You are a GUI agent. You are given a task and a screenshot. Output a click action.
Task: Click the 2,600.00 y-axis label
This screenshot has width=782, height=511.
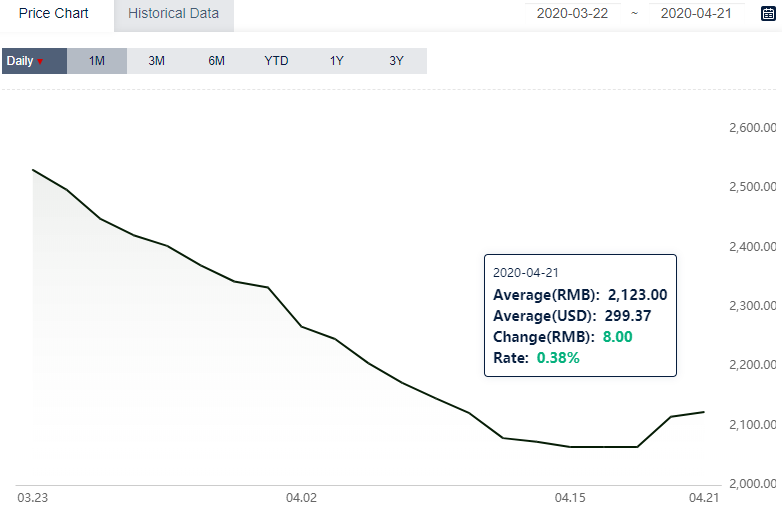tap(752, 128)
